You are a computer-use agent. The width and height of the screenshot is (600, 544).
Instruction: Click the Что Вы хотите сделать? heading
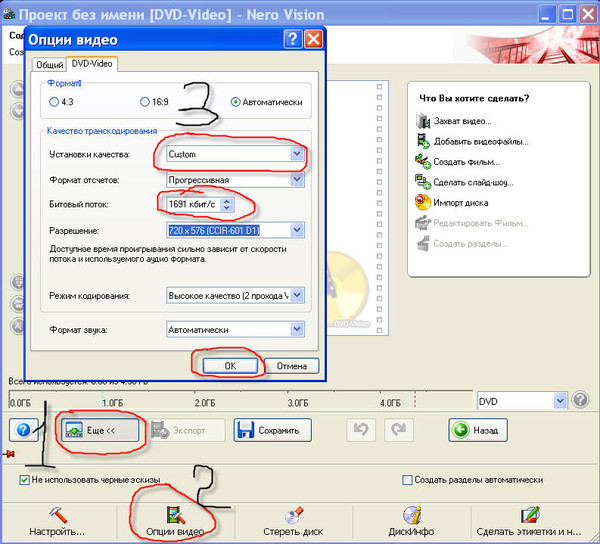[474, 98]
